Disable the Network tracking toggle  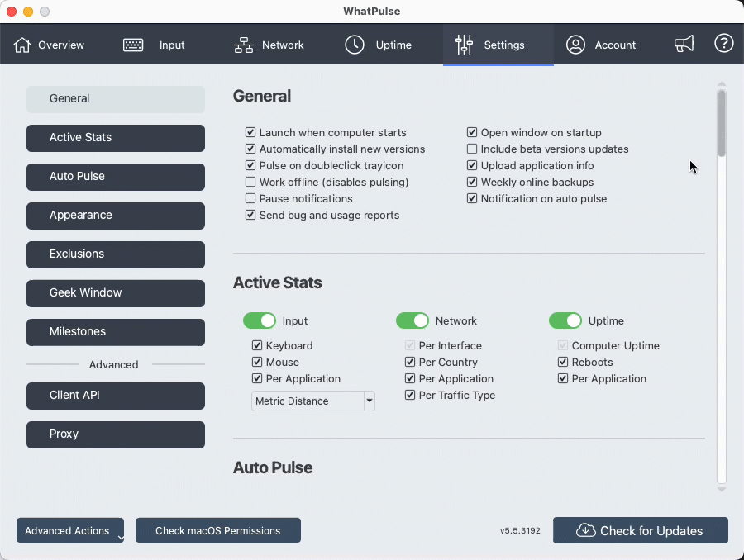pyautogui.click(x=413, y=320)
